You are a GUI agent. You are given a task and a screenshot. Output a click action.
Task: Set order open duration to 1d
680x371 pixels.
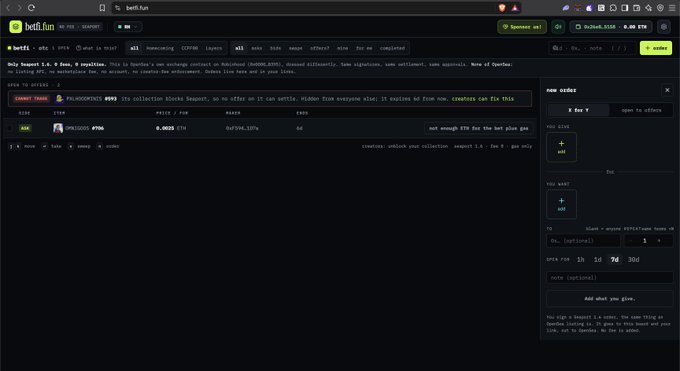click(x=597, y=259)
